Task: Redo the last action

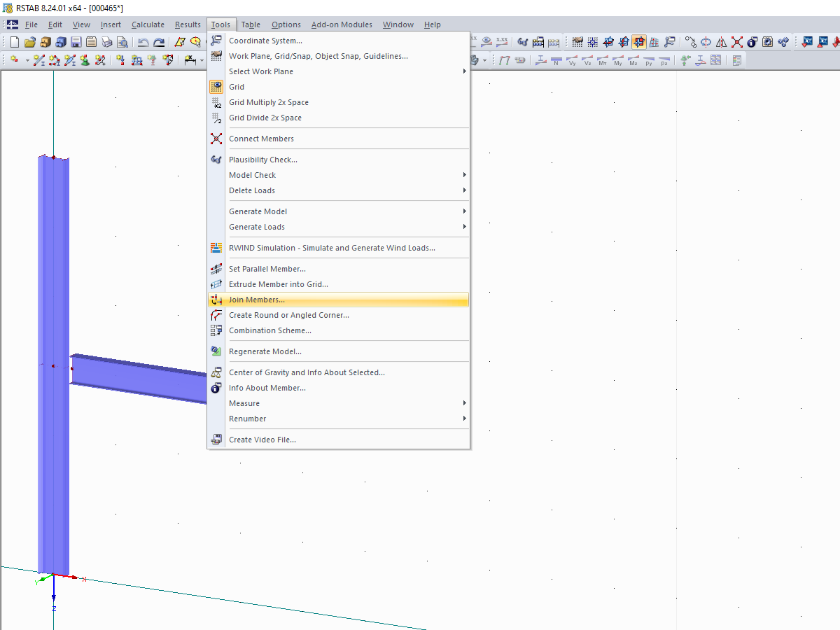Action: (x=159, y=42)
